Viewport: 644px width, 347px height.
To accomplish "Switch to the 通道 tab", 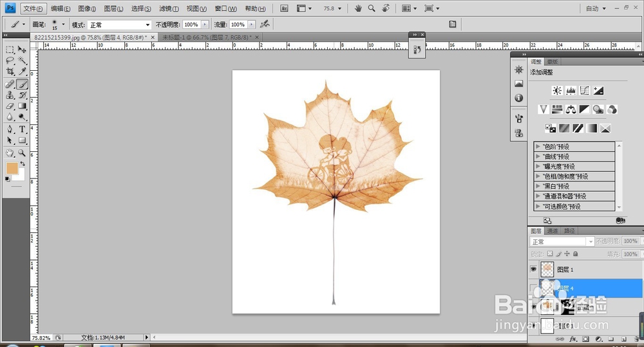I will [x=553, y=230].
